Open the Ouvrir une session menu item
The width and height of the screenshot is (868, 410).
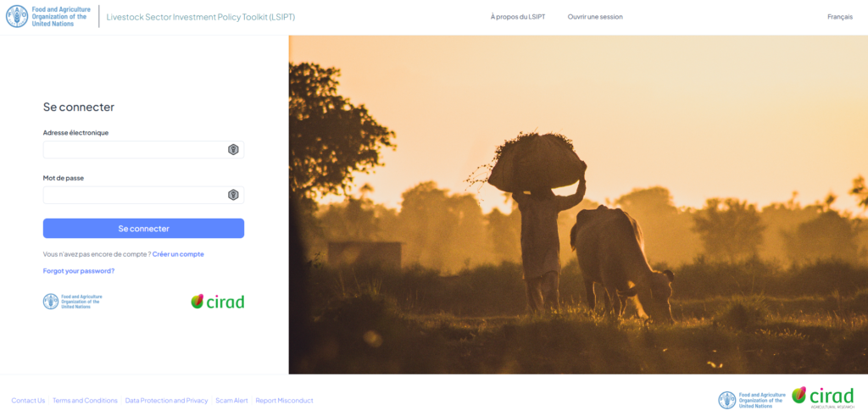tap(595, 17)
